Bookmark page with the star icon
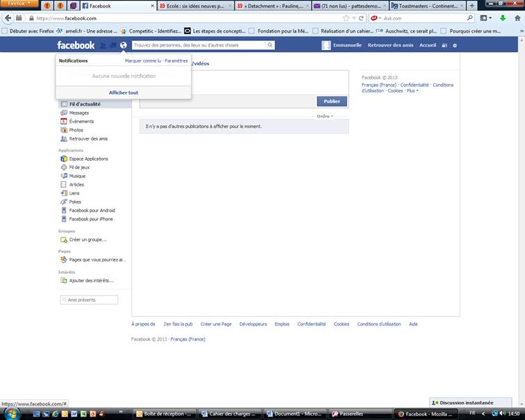The width and height of the screenshot is (525, 420). 346,18
